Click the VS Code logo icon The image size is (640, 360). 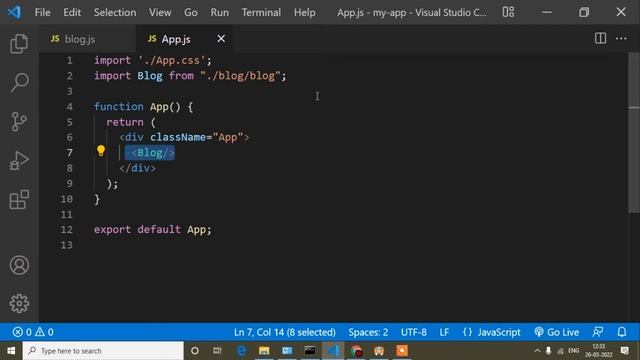click(14, 12)
